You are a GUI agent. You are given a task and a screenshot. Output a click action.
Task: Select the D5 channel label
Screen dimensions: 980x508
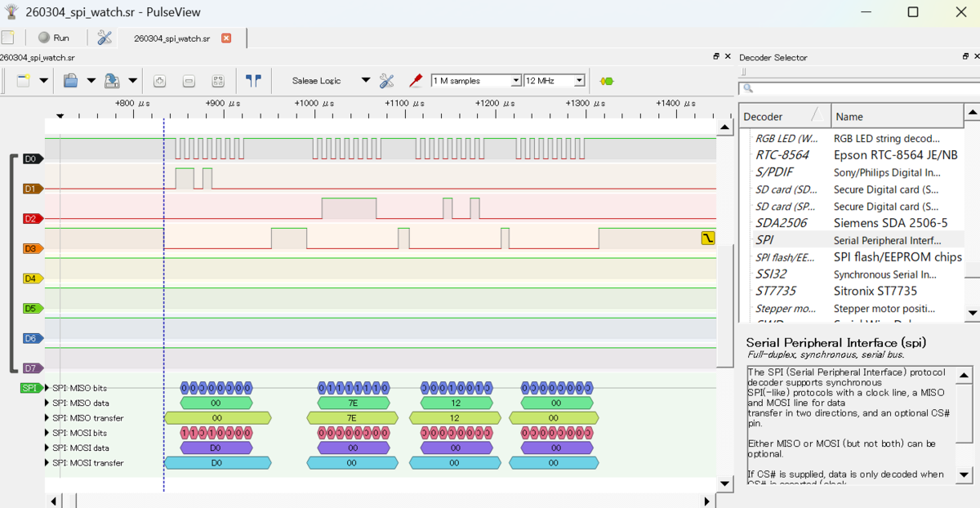[x=32, y=309]
